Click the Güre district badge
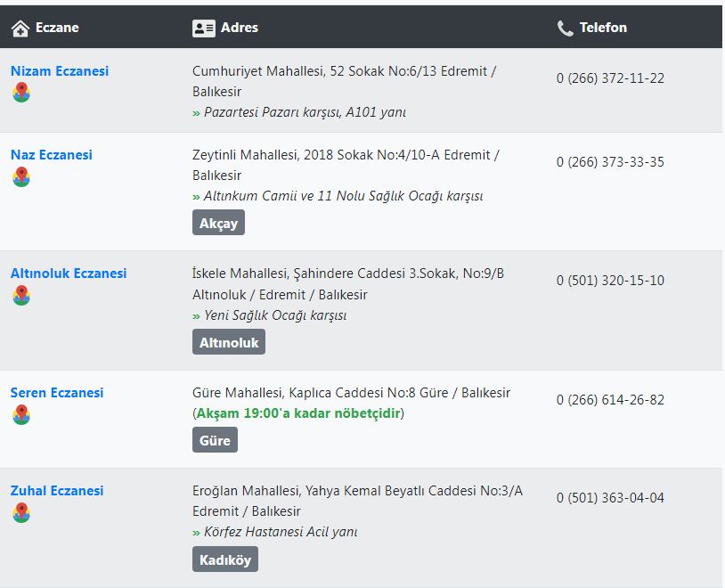The image size is (725, 588). (215, 440)
